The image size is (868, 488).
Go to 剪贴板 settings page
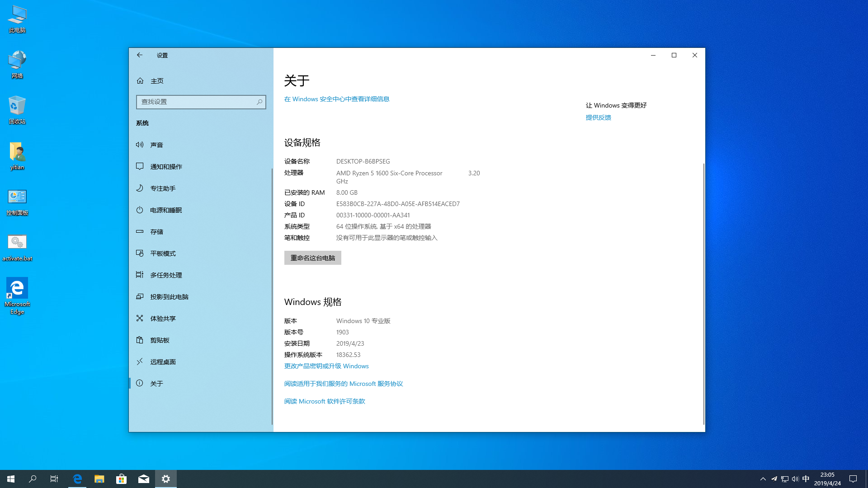[201, 340]
